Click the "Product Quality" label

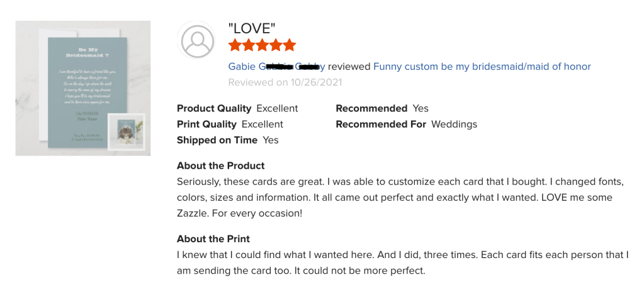click(x=214, y=108)
